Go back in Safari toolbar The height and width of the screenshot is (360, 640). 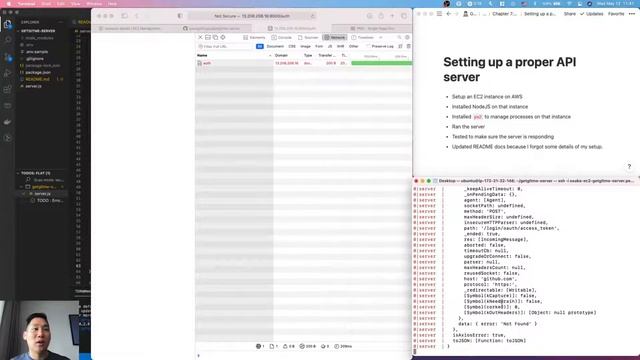(x=137, y=16)
